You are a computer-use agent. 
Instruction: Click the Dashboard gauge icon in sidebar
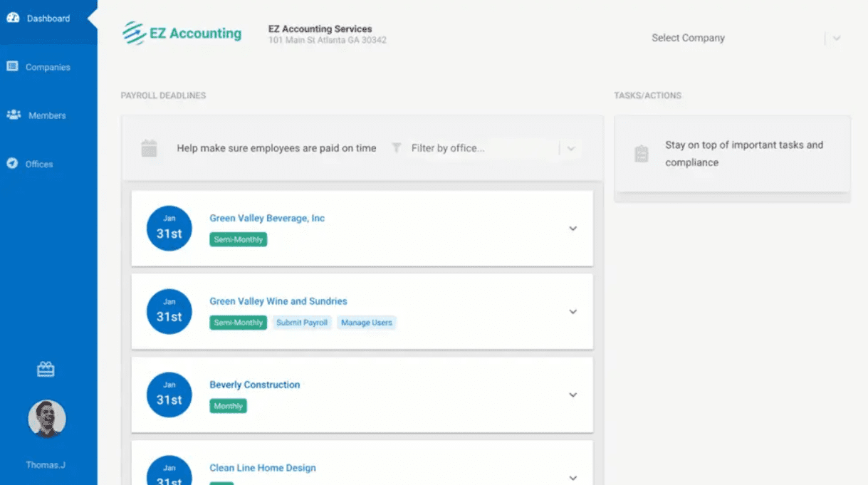pyautogui.click(x=13, y=18)
